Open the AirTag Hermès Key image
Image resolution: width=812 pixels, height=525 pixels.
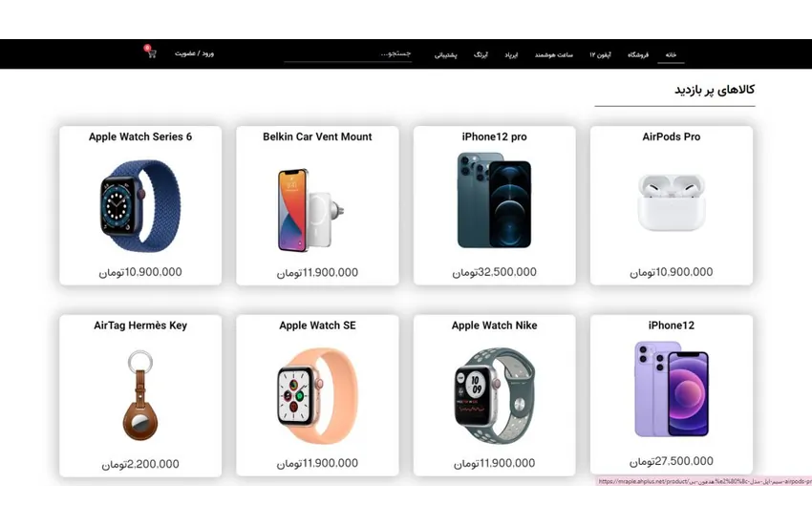point(139,395)
